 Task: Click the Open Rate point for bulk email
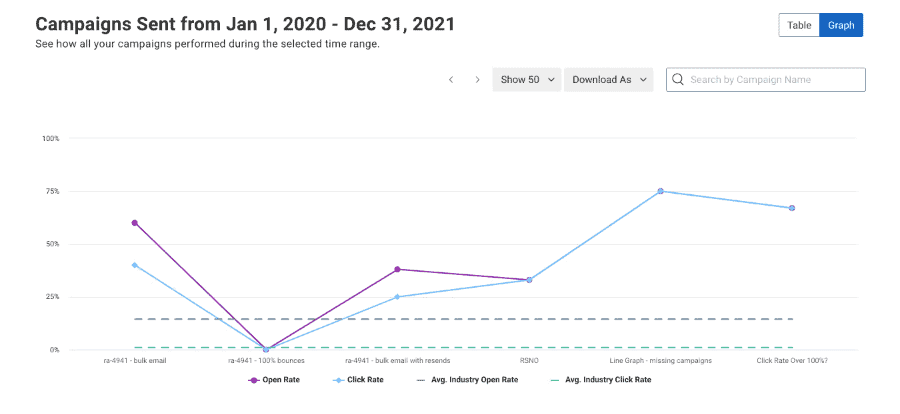(134, 223)
